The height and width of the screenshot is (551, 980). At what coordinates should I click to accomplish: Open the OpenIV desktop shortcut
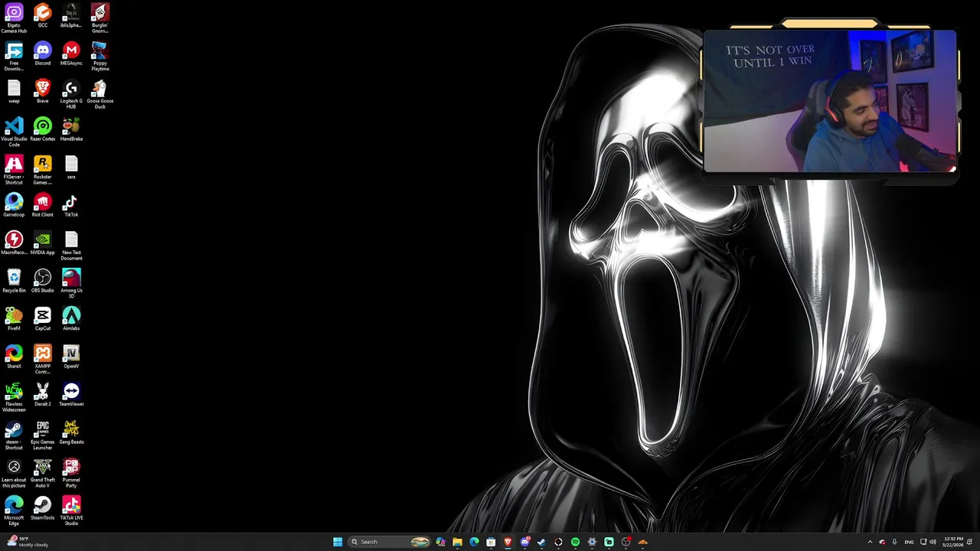pos(71,357)
